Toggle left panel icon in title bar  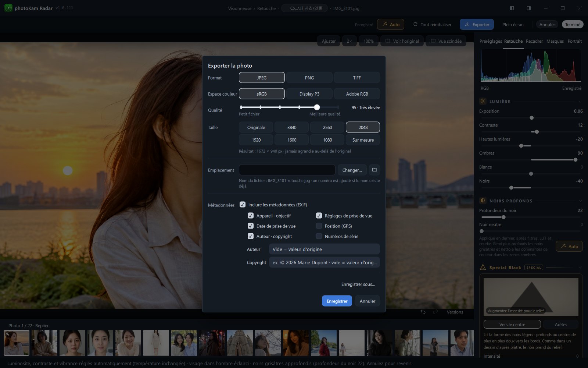pyautogui.click(x=512, y=8)
